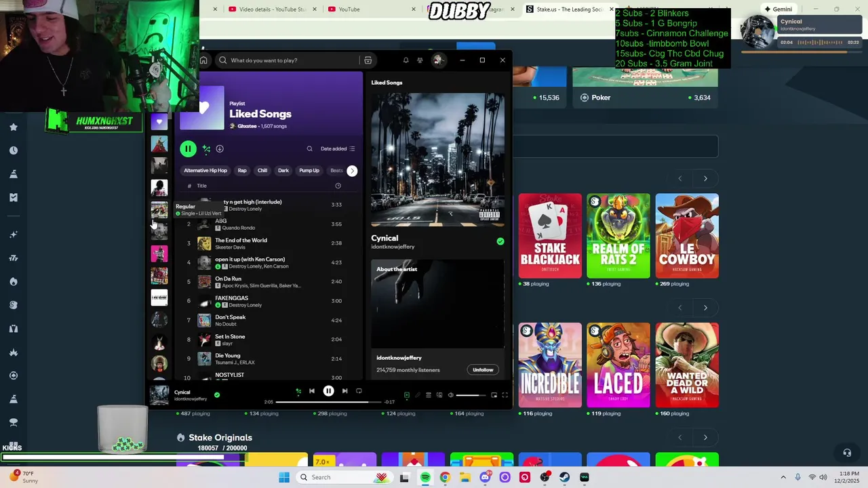Filter by Alternative Hip Hop
The width and height of the screenshot is (868, 488).
205,171
